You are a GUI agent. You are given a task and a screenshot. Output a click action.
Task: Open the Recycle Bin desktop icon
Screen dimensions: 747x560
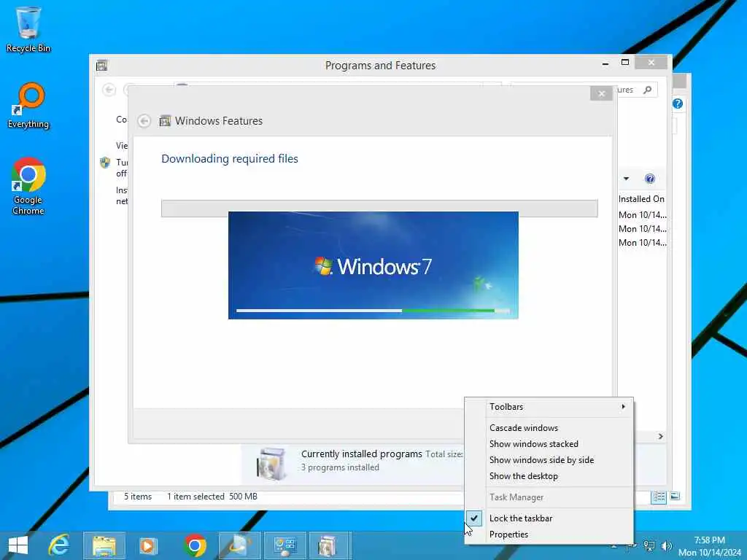point(28,29)
